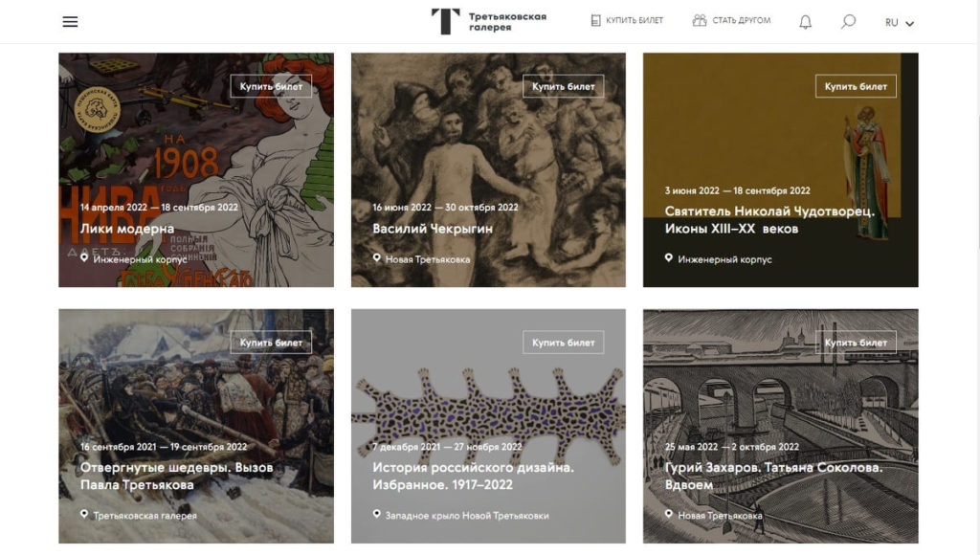980x555 pixels.
Task: Buy ticket for Отвергнутые шедевры exhibition
Action: (x=271, y=343)
